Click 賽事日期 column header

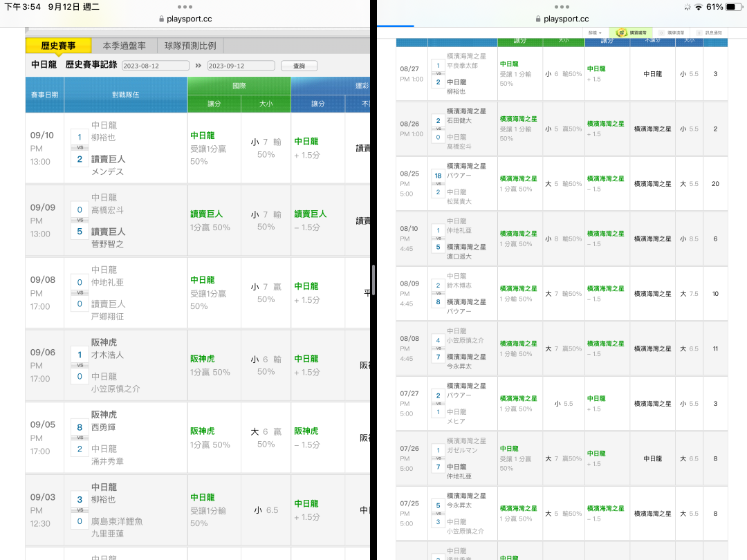coord(45,95)
